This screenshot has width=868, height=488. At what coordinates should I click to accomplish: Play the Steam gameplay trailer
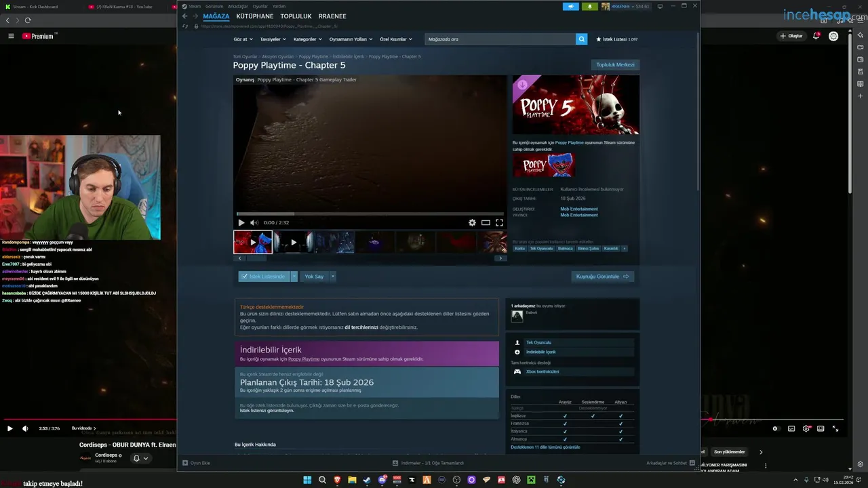click(241, 222)
